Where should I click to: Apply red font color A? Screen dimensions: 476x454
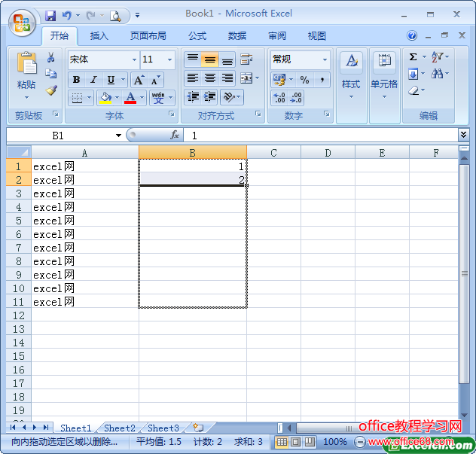coord(130,98)
